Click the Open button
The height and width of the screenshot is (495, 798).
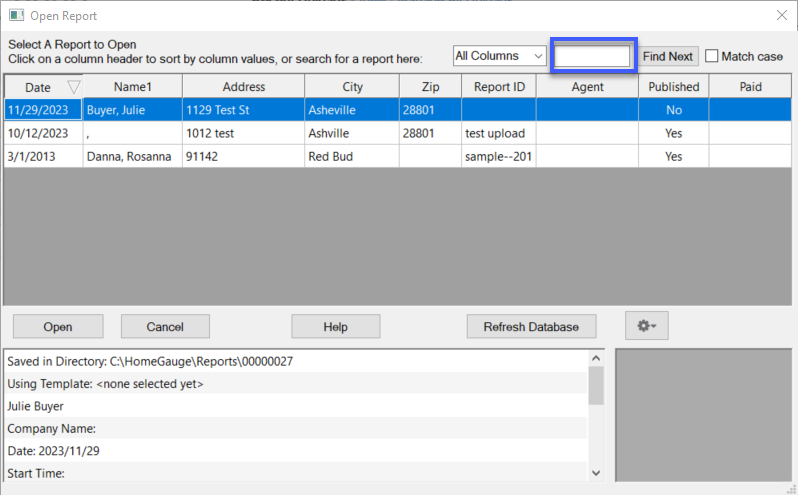click(58, 327)
